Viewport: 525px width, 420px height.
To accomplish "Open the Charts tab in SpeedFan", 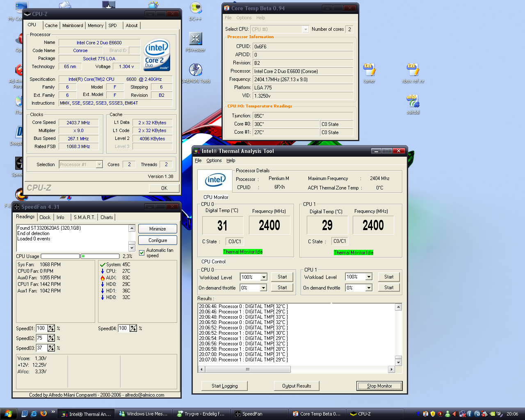I will coord(107,217).
